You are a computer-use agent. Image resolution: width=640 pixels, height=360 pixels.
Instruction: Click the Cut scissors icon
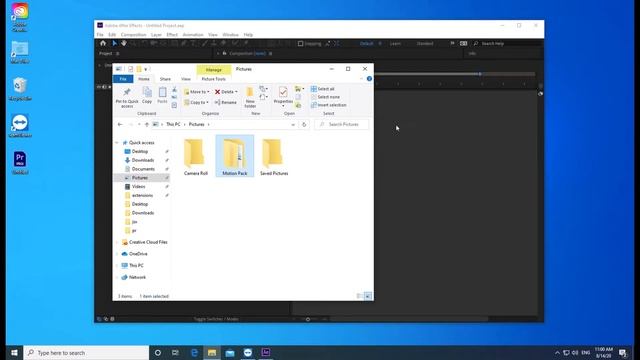coord(174,89)
